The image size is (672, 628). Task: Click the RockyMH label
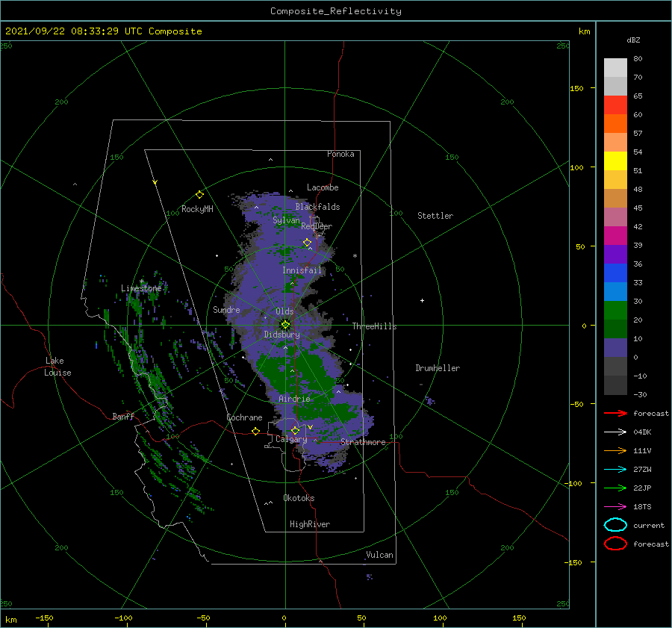tap(197, 209)
